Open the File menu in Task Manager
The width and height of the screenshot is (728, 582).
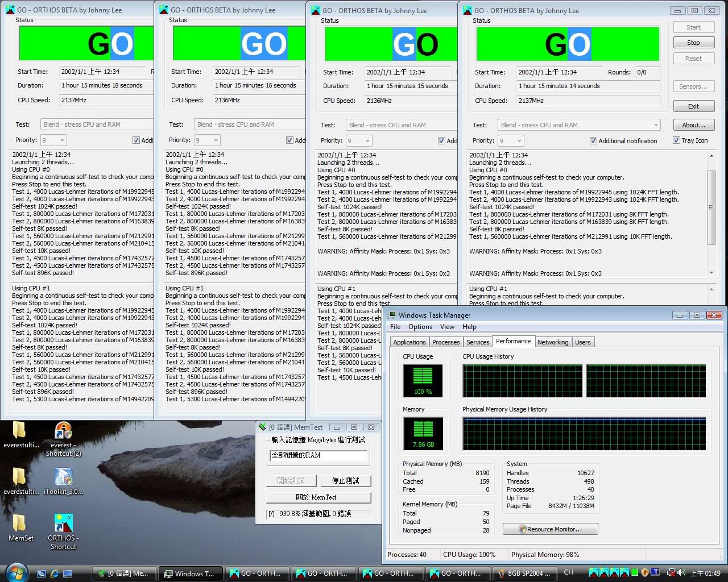(x=395, y=327)
